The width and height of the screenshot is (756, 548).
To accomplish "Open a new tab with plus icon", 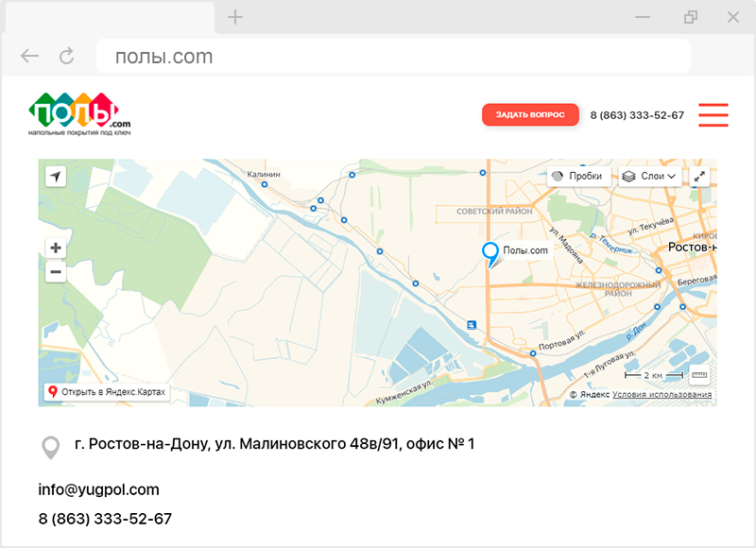I will pyautogui.click(x=234, y=17).
